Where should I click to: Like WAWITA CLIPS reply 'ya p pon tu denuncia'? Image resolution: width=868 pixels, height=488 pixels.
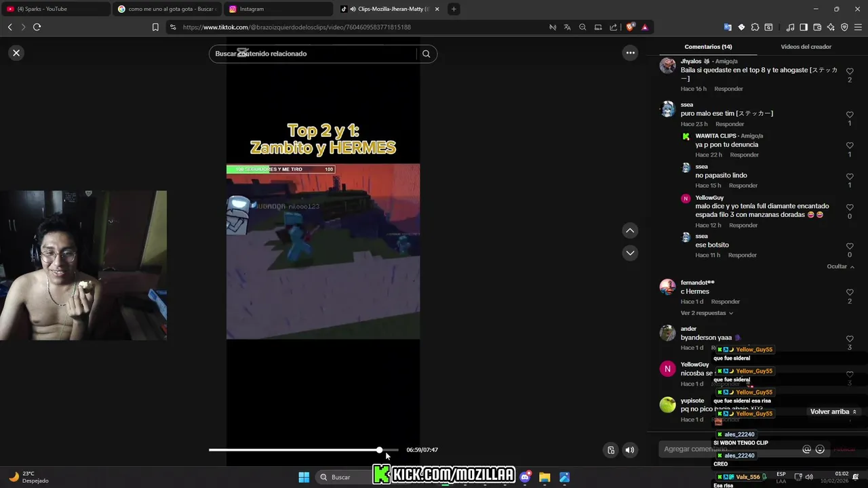pos(850,146)
